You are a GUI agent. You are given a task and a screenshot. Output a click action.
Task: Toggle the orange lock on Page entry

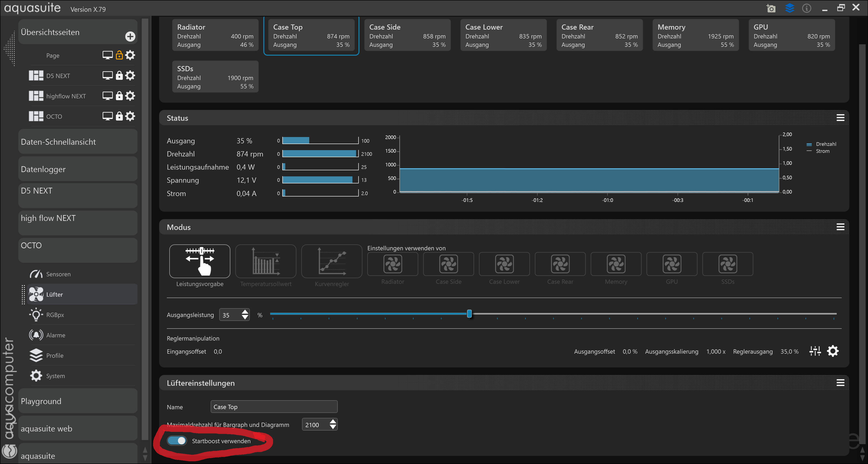click(x=119, y=55)
